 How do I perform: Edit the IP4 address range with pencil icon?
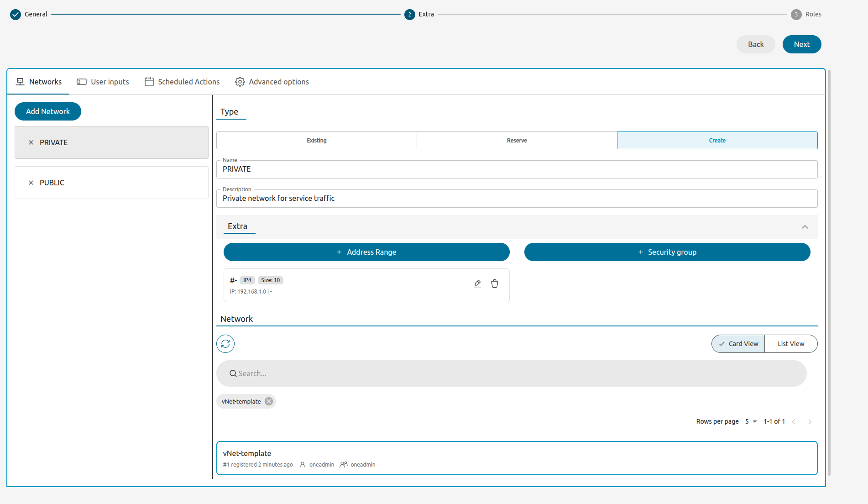477,283
